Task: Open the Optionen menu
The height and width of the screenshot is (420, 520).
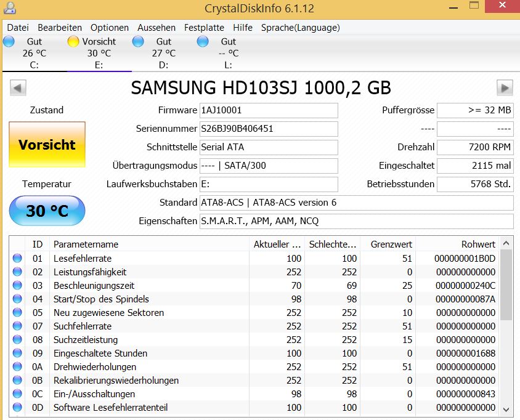Action: point(110,28)
